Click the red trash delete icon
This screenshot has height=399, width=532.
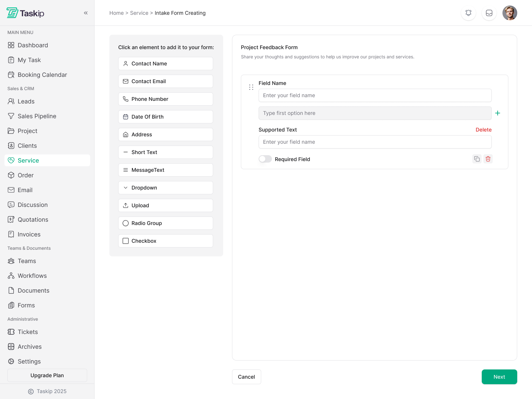[x=488, y=159]
